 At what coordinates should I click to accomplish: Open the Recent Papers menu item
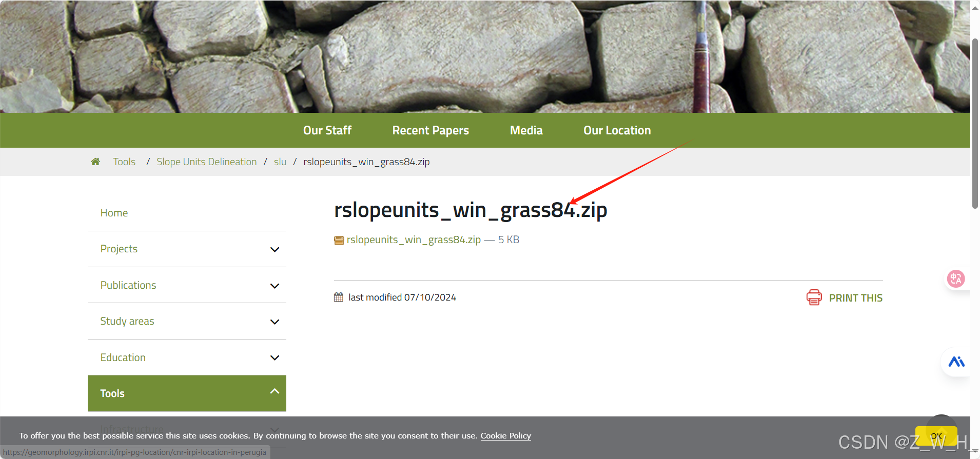(430, 130)
